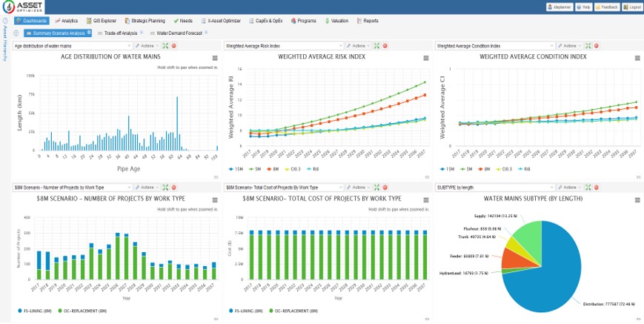The height and width of the screenshot is (324, 644).
Task: Remove the Age distribution of water mains panel
Action: coord(174,46)
